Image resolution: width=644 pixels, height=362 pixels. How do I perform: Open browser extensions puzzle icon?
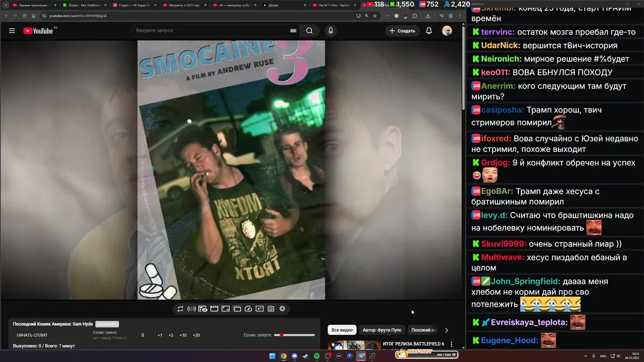coord(415,16)
